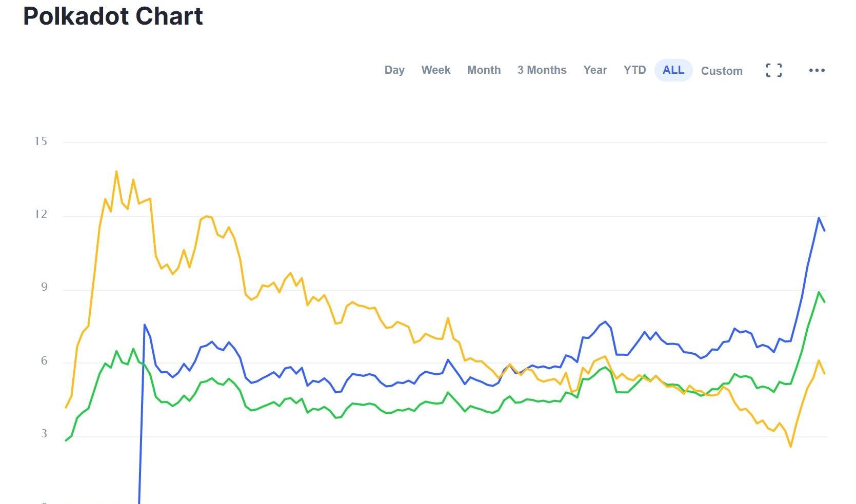This screenshot has width=856, height=504.
Task: Show the Month time range
Action: (x=484, y=70)
